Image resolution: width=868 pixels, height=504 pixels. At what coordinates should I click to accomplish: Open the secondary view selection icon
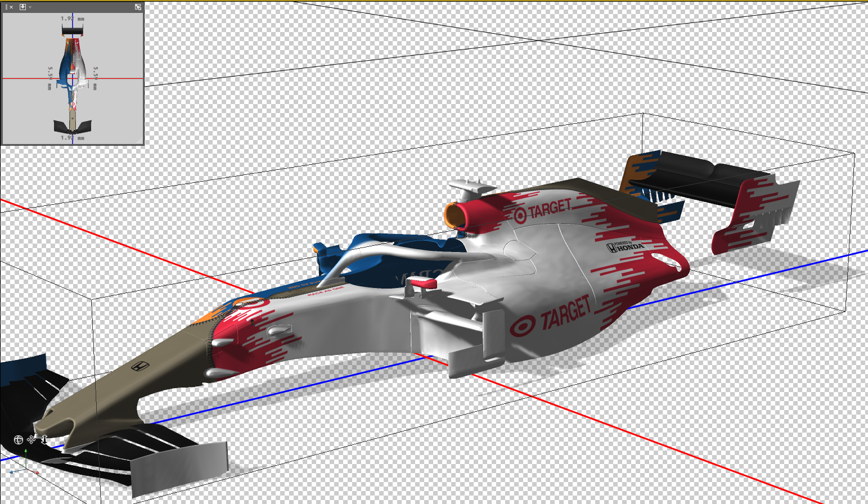23,7
